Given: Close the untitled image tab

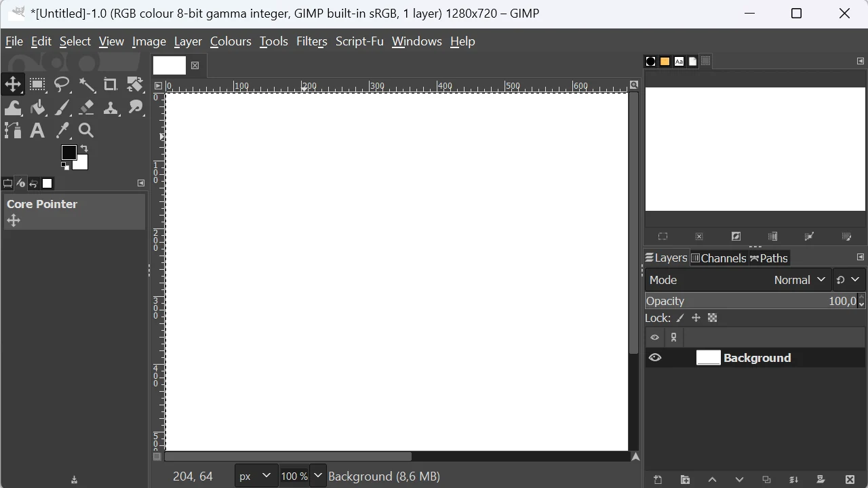Looking at the screenshot, I should click(195, 66).
